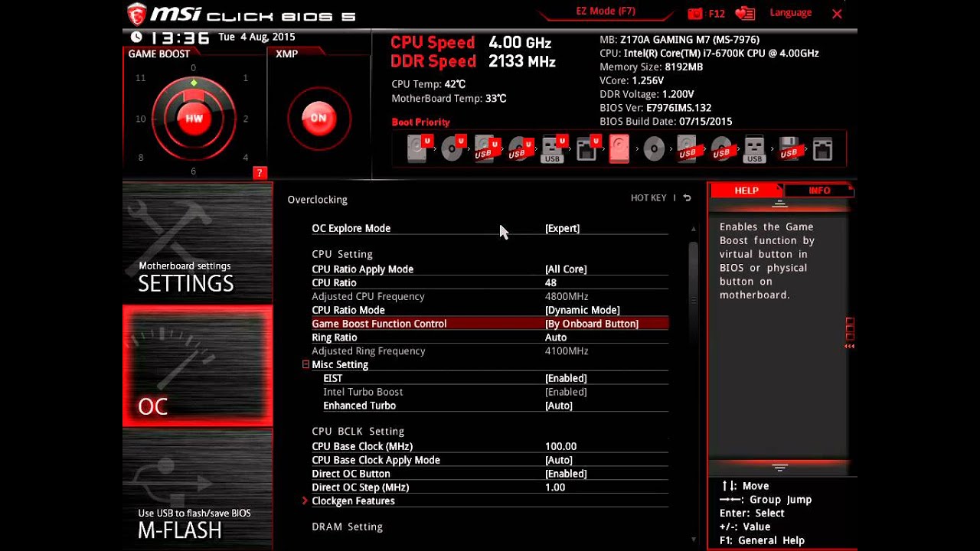This screenshot has width=980, height=551.
Task: Close the BIOS with the X icon
Action: coord(837,14)
